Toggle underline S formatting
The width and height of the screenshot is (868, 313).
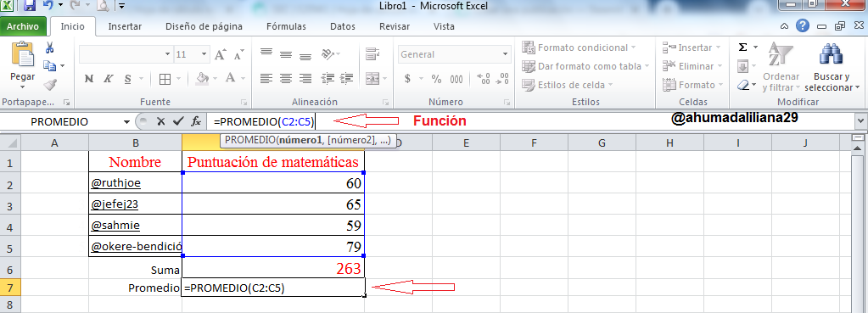coord(127,79)
